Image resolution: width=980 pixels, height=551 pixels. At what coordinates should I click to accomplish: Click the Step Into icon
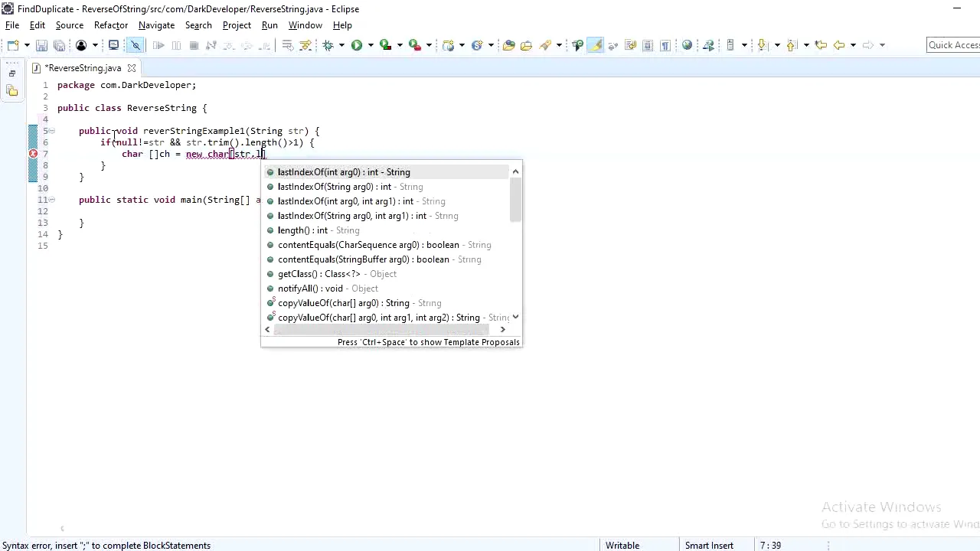pyautogui.click(x=229, y=45)
